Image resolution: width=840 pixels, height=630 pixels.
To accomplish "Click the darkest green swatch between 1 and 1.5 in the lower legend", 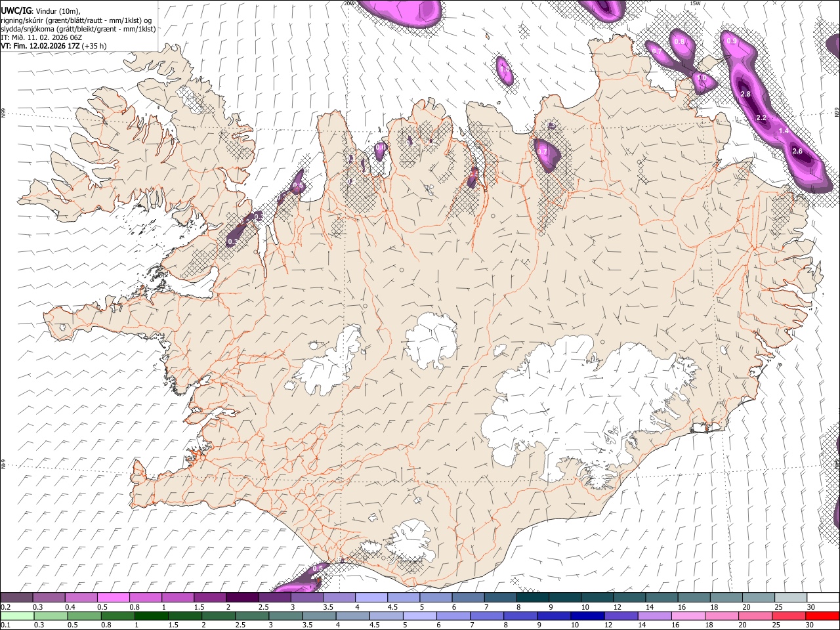I will [151, 616].
